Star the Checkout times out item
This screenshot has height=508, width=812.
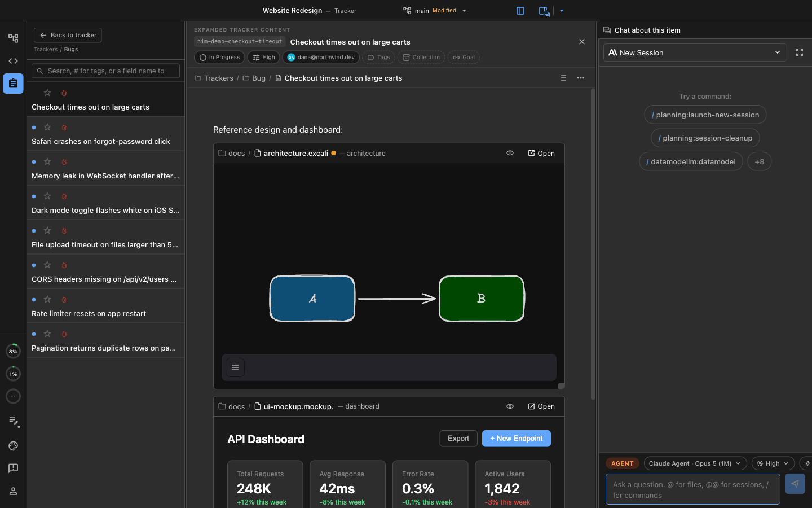[47, 93]
